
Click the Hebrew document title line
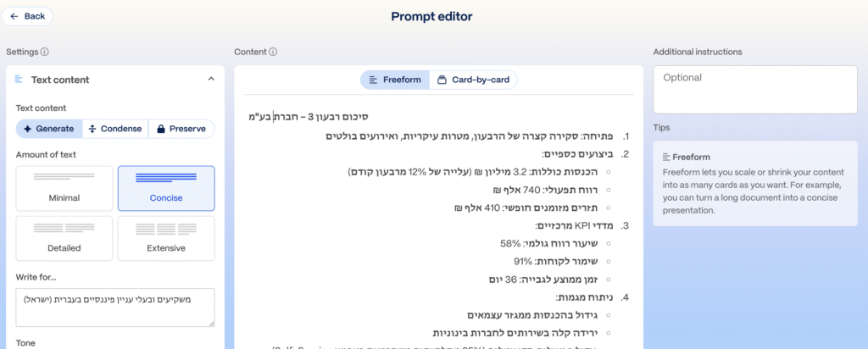tap(308, 116)
